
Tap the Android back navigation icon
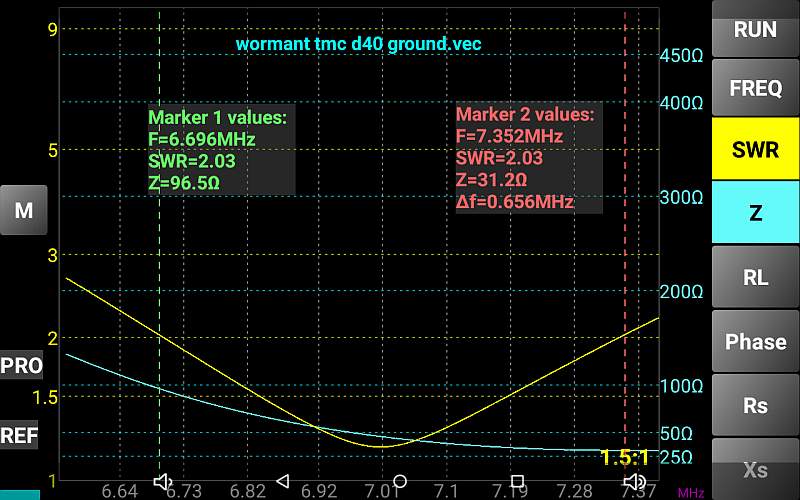(x=281, y=482)
